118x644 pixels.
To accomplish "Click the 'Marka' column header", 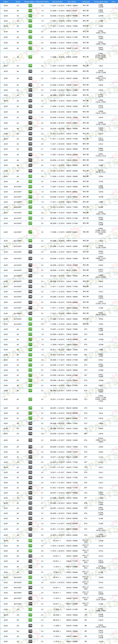I will pos(6,2).
